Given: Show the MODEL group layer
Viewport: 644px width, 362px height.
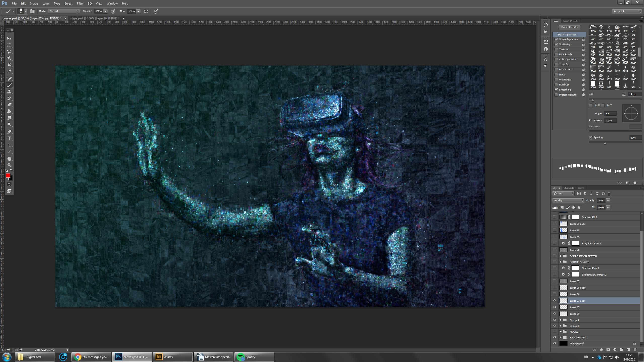Looking at the screenshot, I should click(x=555, y=332).
